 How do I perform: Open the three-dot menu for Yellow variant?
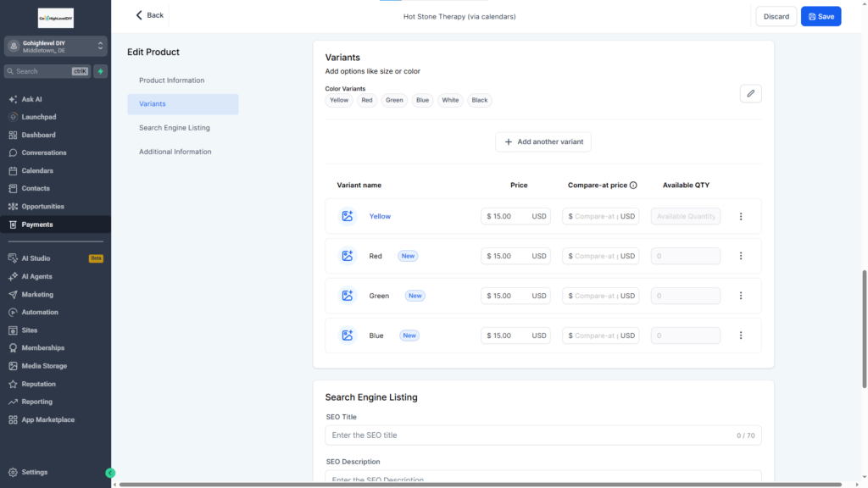(x=741, y=216)
